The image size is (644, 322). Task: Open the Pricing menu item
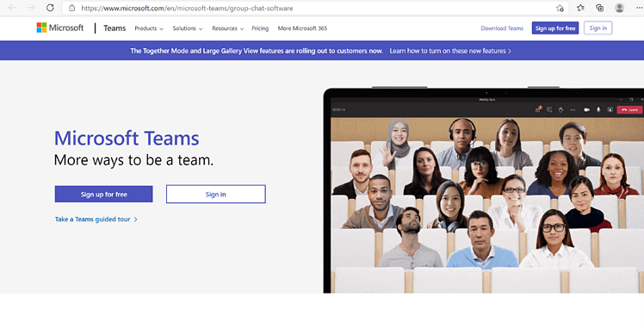click(260, 28)
